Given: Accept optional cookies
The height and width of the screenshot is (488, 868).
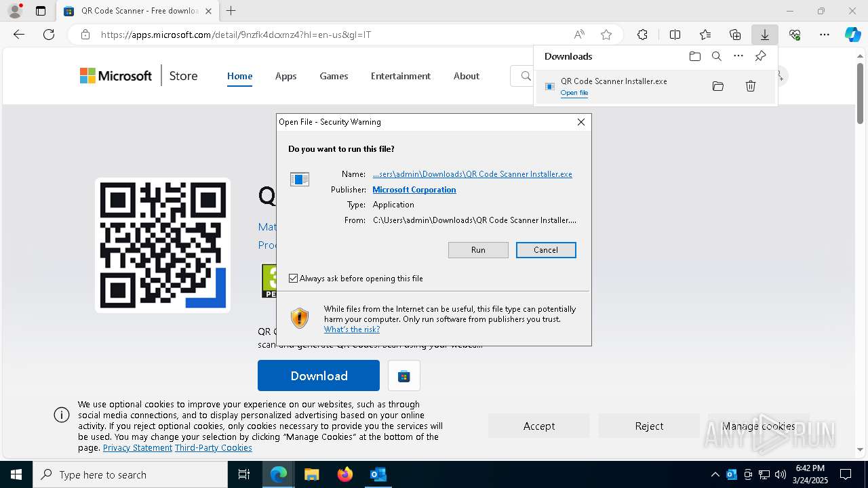Looking at the screenshot, I should pyautogui.click(x=539, y=426).
